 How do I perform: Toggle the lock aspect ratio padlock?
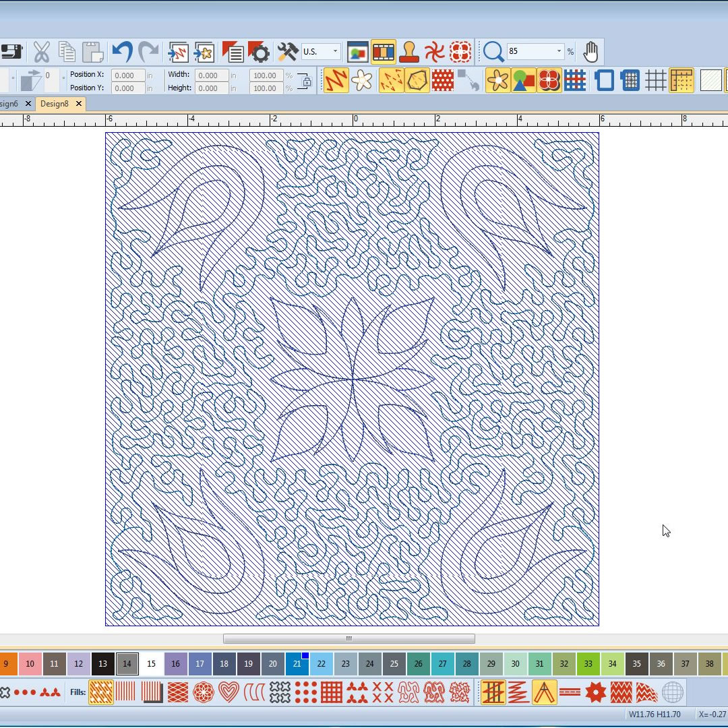(x=307, y=82)
